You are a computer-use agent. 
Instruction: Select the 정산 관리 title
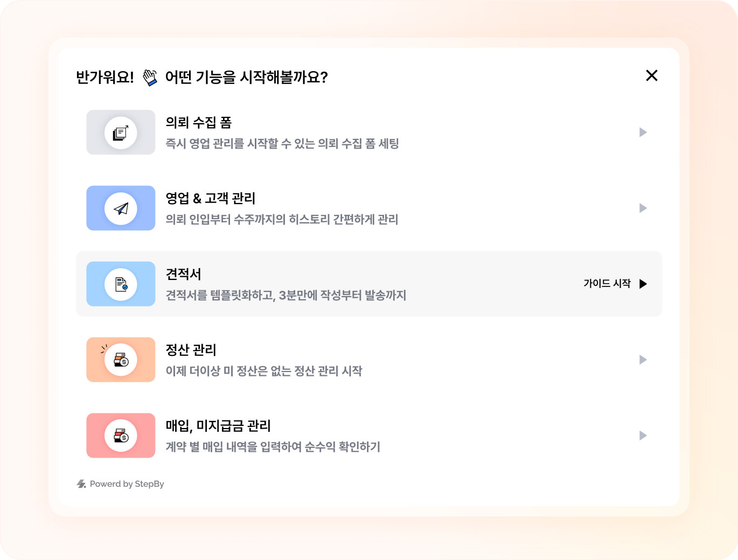(191, 350)
